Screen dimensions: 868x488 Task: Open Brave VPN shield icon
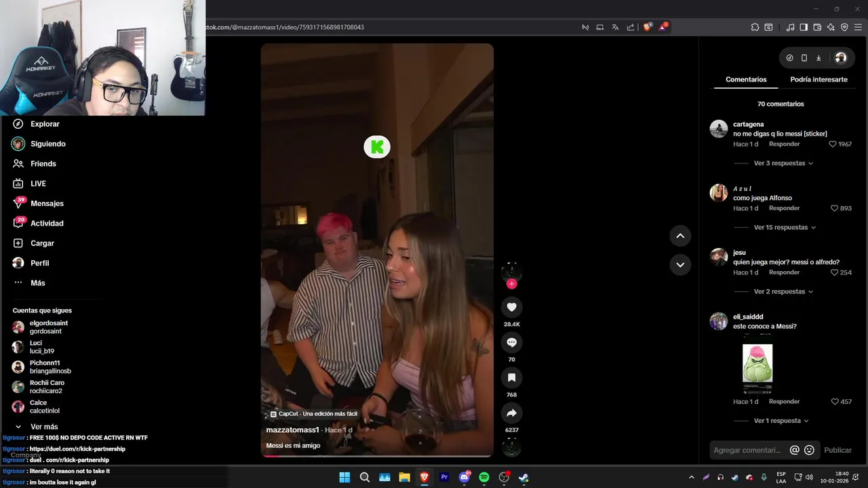tap(844, 27)
